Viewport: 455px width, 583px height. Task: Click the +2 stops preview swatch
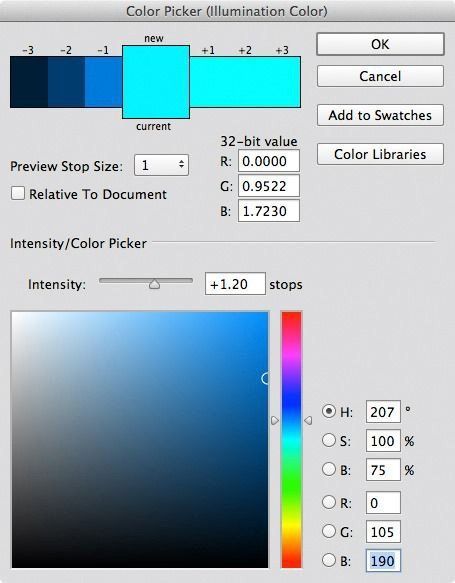click(245, 82)
